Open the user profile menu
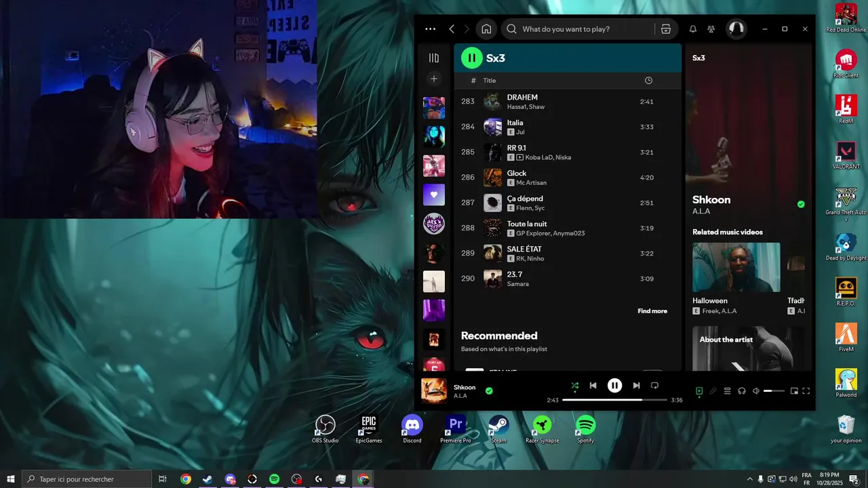The image size is (868, 488). (x=736, y=29)
